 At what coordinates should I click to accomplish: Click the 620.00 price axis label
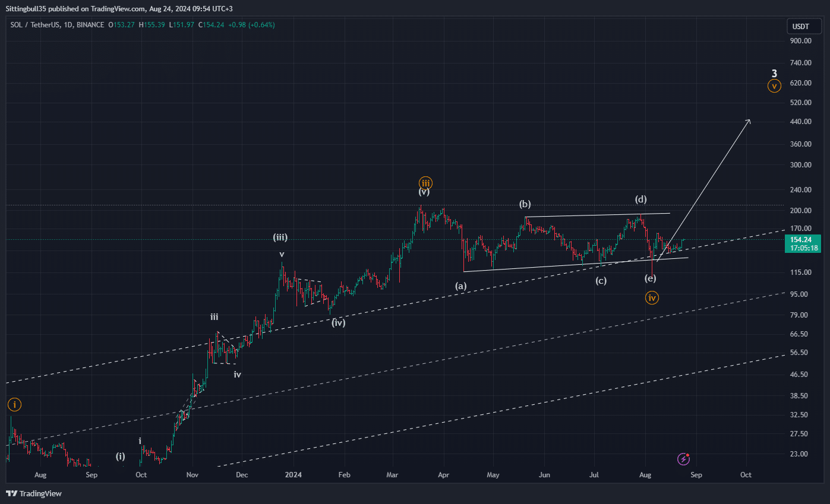point(801,83)
